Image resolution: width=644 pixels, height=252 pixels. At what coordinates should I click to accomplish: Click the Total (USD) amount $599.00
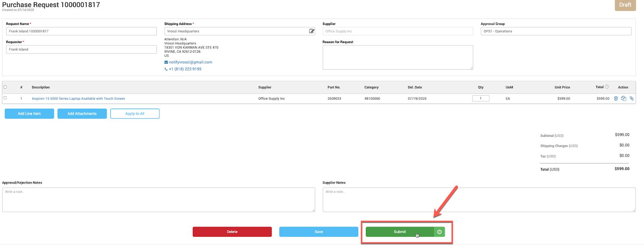(x=622, y=169)
